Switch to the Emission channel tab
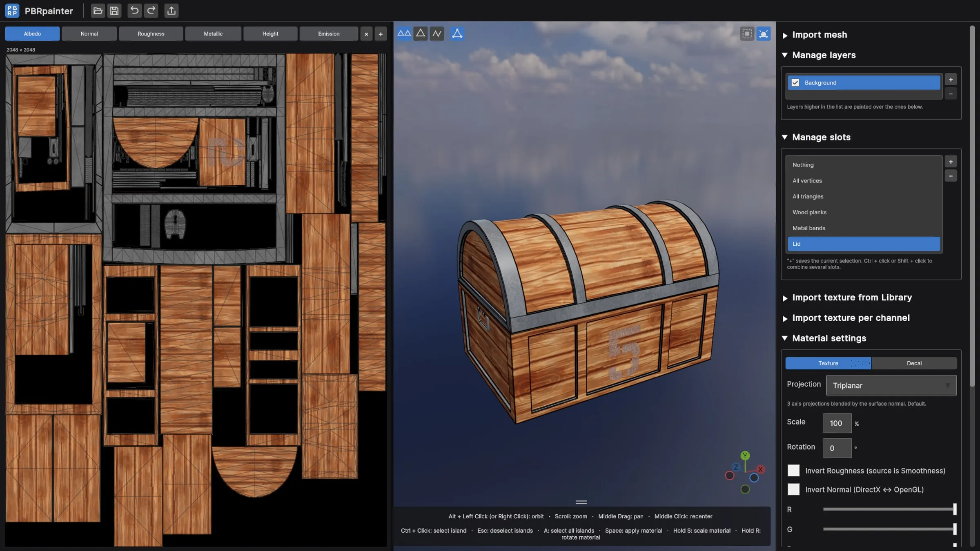Image resolution: width=980 pixels, height=551 pixels. click(329, 34)
